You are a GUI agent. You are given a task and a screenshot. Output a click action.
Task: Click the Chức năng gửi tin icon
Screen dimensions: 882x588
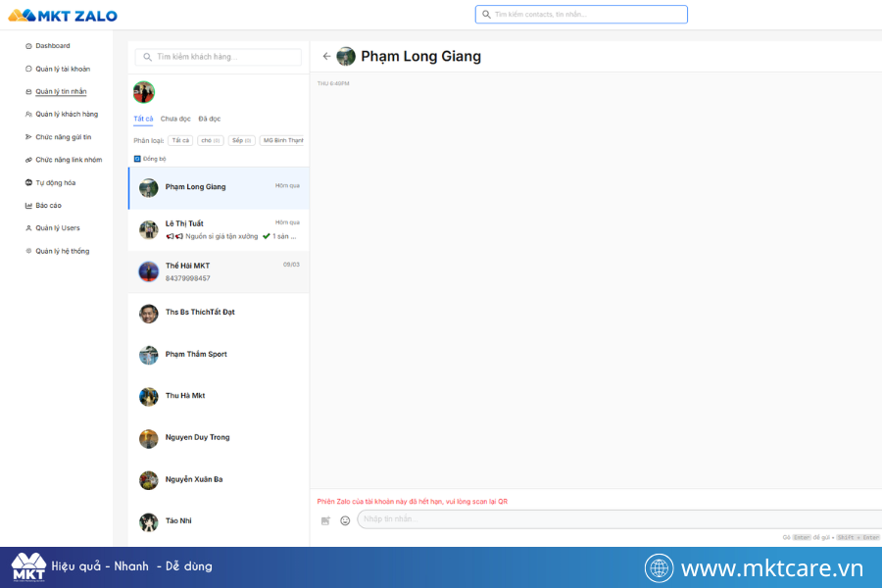coord(28,137)
